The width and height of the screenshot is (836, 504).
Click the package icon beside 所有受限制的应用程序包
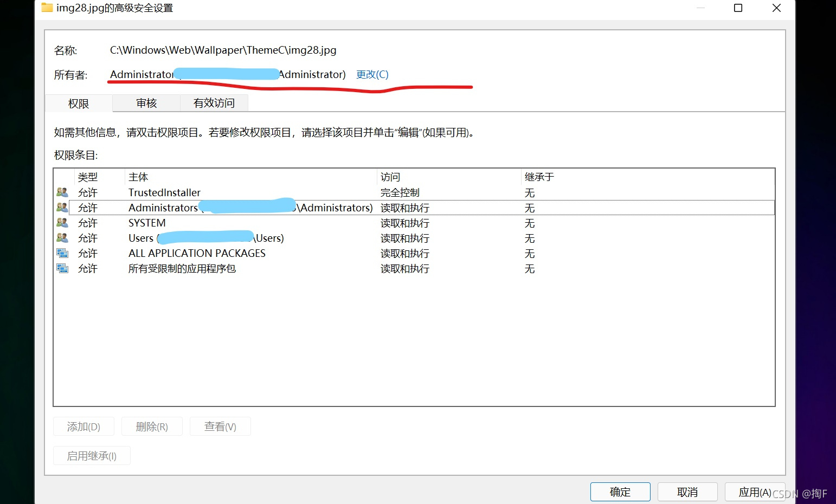[x=62, y=268]
